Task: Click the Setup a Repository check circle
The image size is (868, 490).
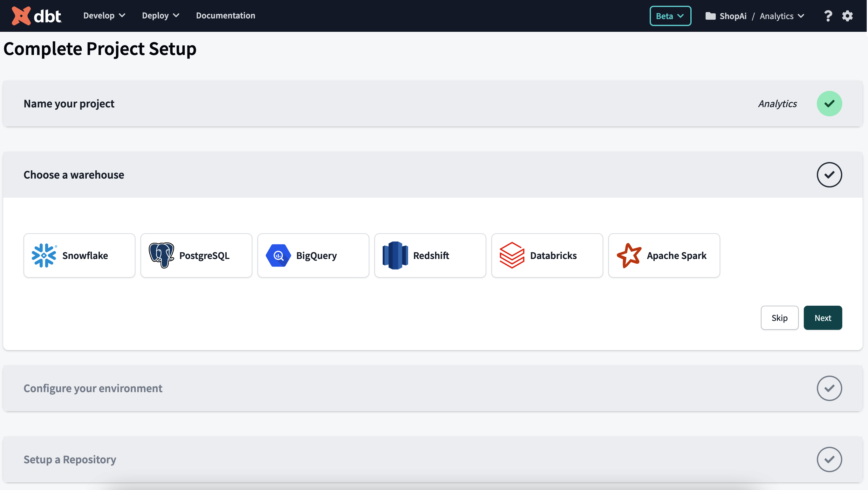Action: click(829, 459)
